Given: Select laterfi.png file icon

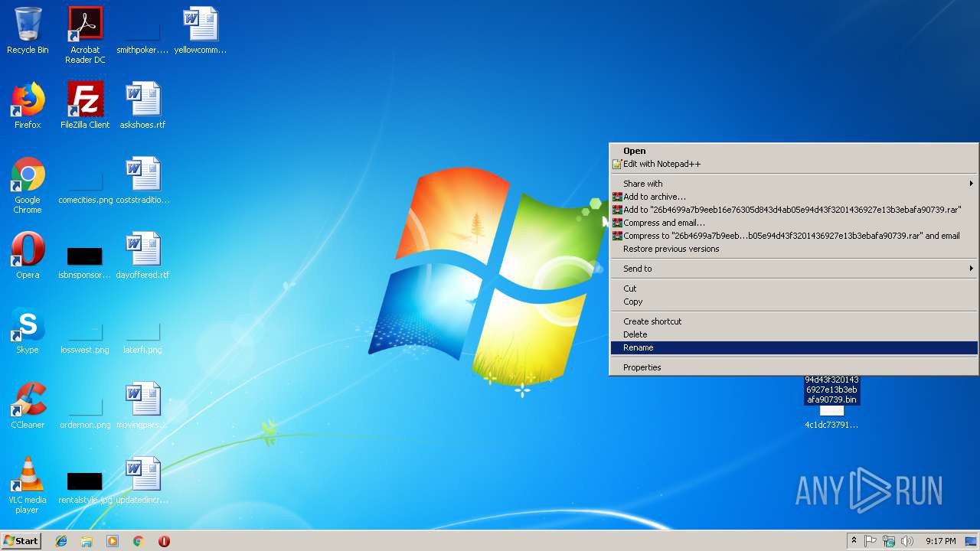Looking at the screenshot, I should 142,337.
